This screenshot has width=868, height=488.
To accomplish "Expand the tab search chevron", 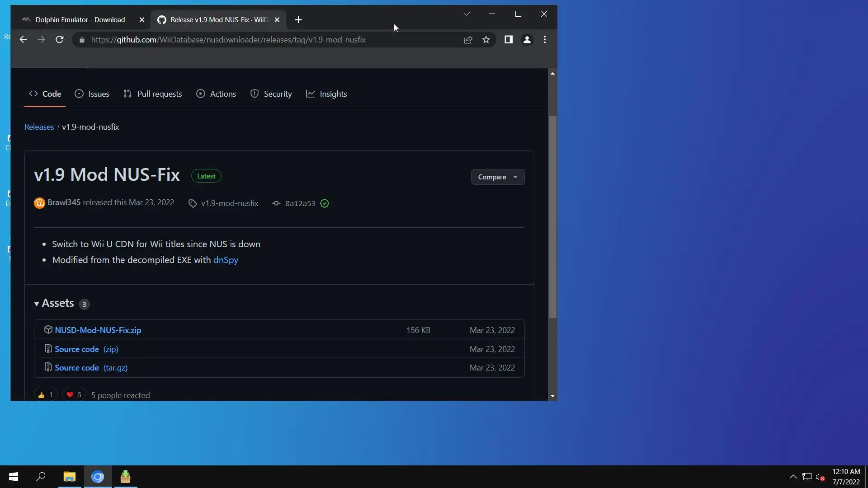I will [x=467, y=14].
